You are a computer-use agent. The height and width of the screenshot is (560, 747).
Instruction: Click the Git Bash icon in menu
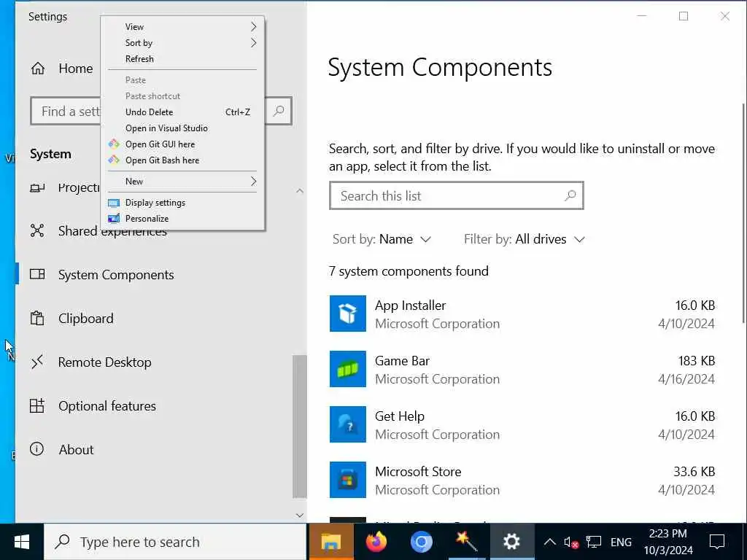[x=114, y=160]
